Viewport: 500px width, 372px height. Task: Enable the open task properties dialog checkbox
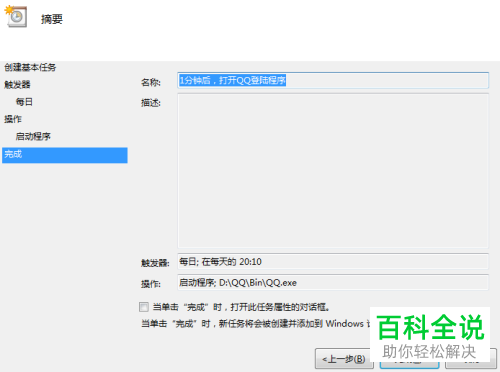tap(144, 307)
